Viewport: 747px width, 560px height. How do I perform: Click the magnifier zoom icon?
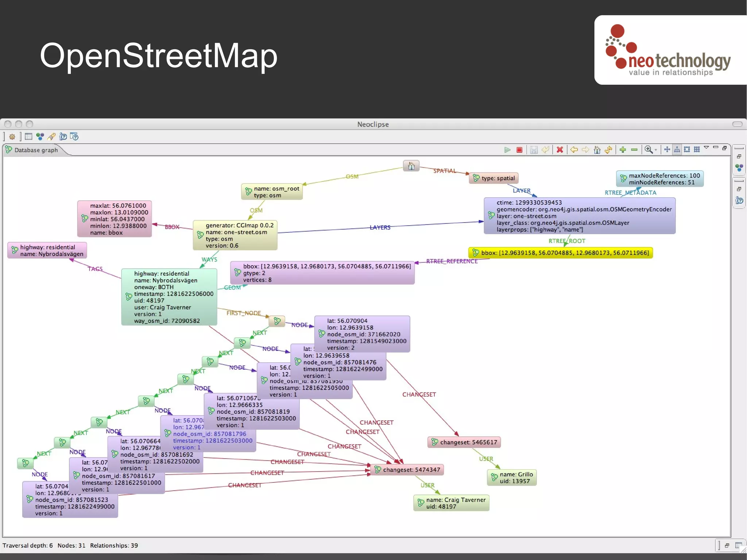pyautogui.click(x=649, y=150)
